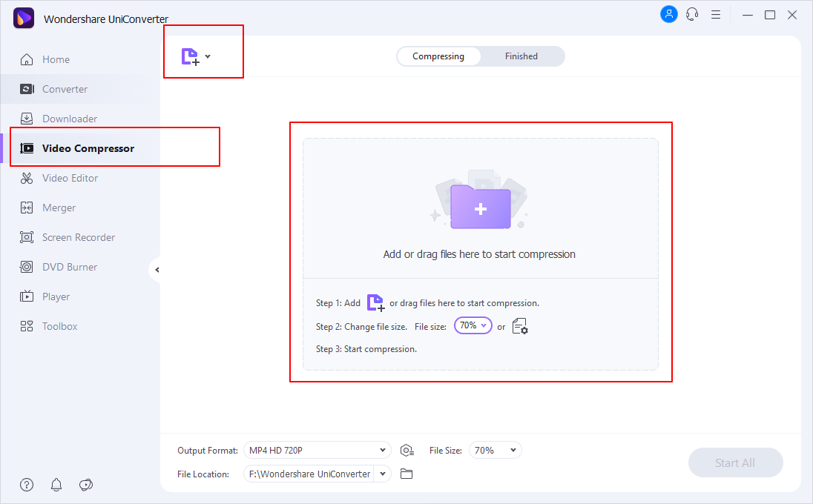Image resolution: width=813 pixels, height=504 pixels.
Task: Collapse the sidebar with arrow handle
Action: coord(157,269)
